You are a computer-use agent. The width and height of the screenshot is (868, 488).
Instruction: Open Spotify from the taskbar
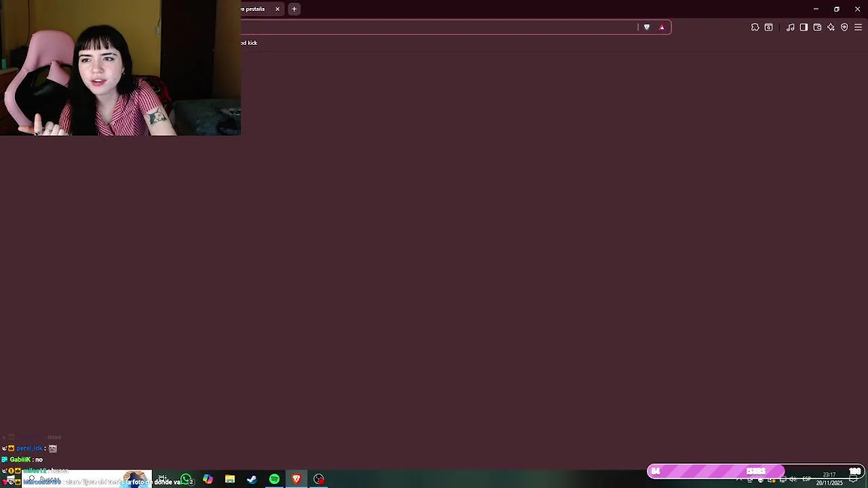[x=274, y=479]
